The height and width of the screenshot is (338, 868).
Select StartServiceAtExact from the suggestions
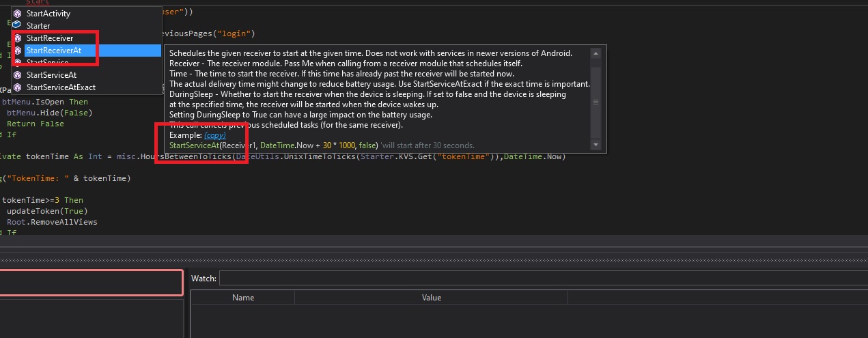61,87
